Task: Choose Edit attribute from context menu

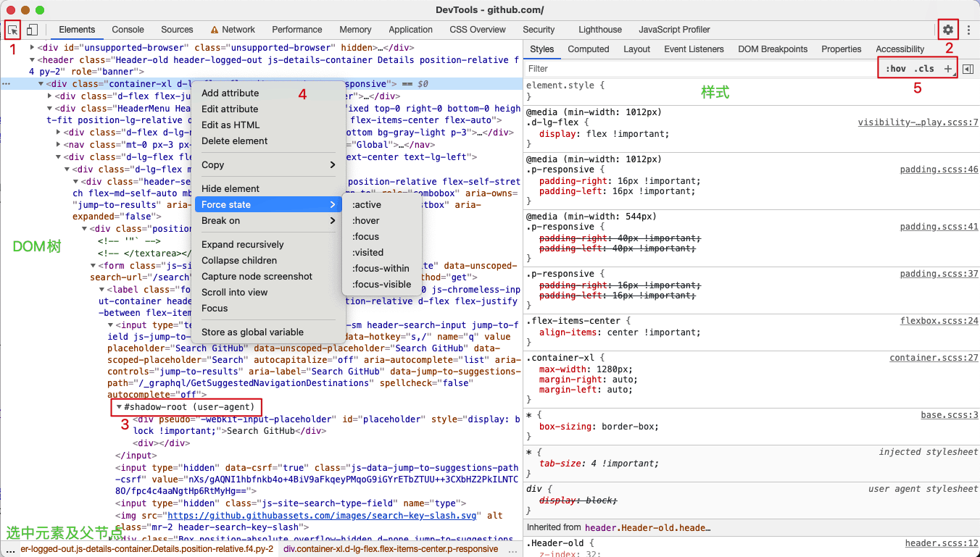Action: coord(268,109)
